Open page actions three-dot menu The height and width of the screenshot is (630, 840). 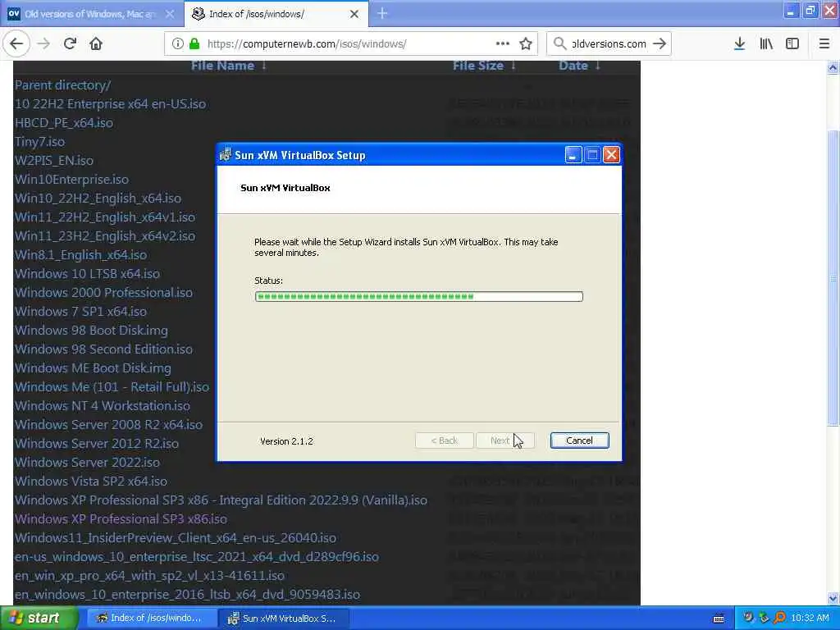point(503,44)
